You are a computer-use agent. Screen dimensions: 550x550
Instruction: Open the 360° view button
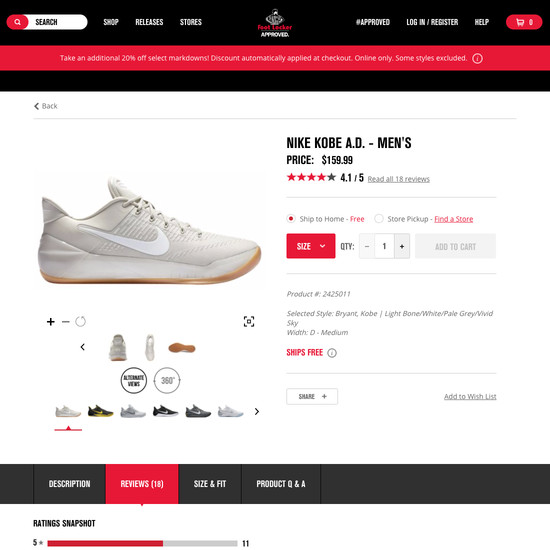pyautogui.click(x=167, y=380)
